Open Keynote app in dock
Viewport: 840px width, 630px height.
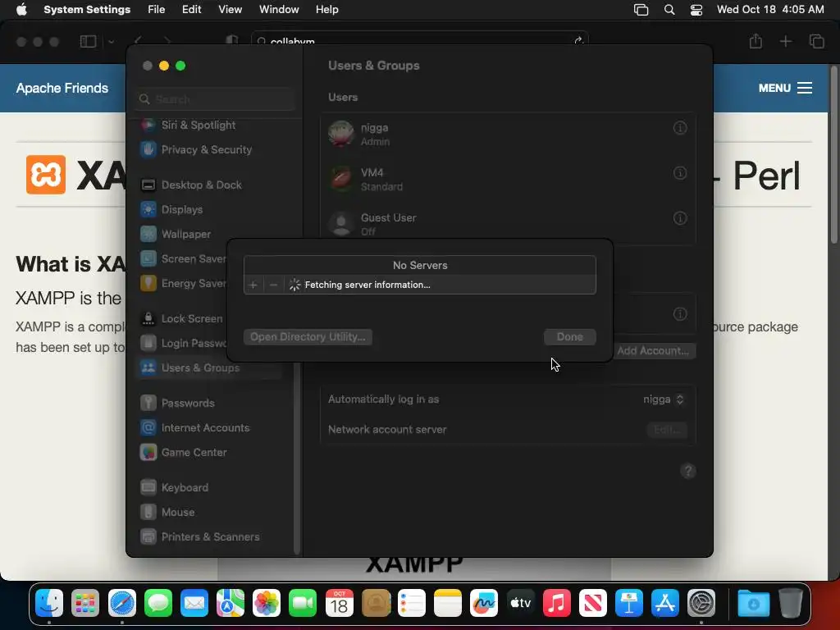tap(629, 603)
